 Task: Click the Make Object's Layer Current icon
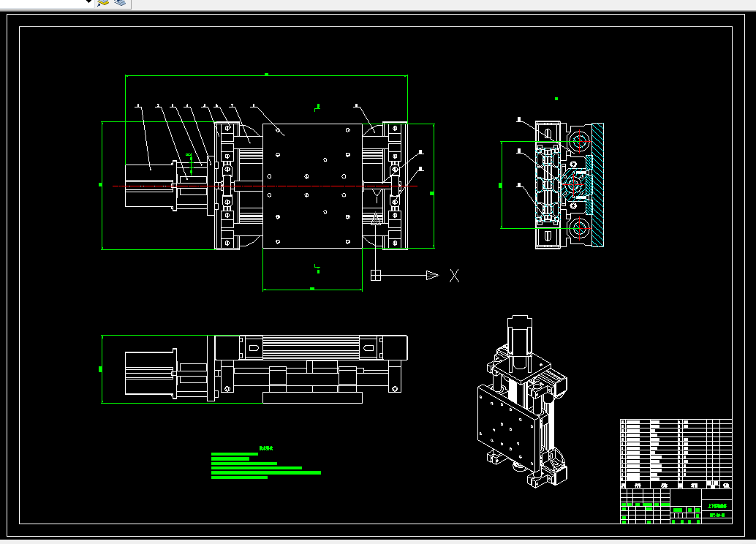point(102,2)
